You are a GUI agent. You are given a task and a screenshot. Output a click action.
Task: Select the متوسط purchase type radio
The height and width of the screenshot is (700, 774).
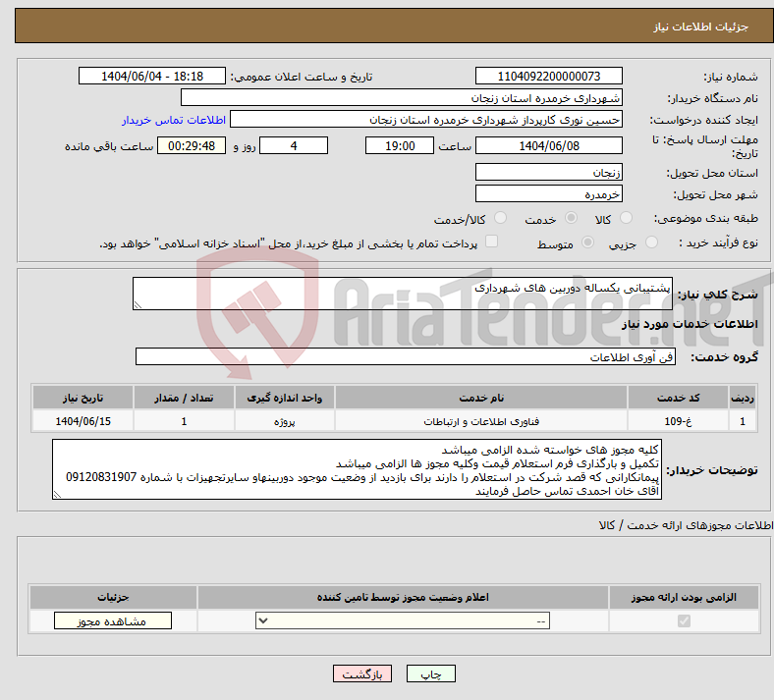tap(587, 242)
